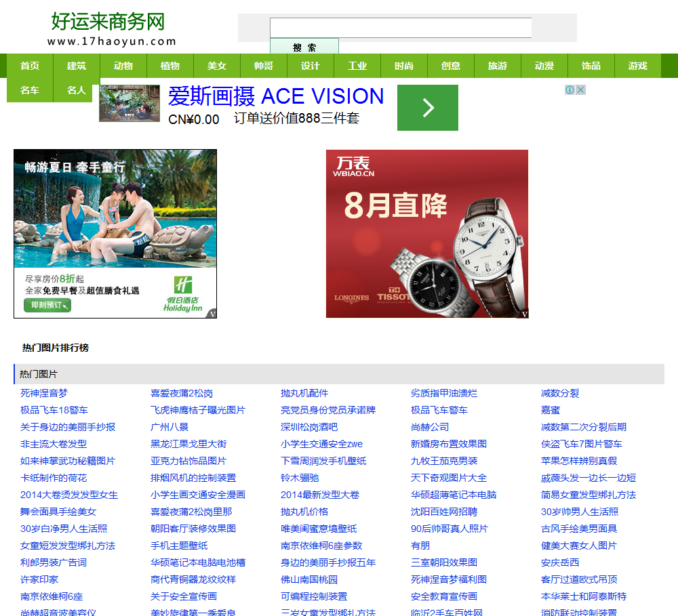Image resolution: width=678 pixels, height=616 pixels.
Task: Open the 铃木骊驰 link
Action: [300, 478]
